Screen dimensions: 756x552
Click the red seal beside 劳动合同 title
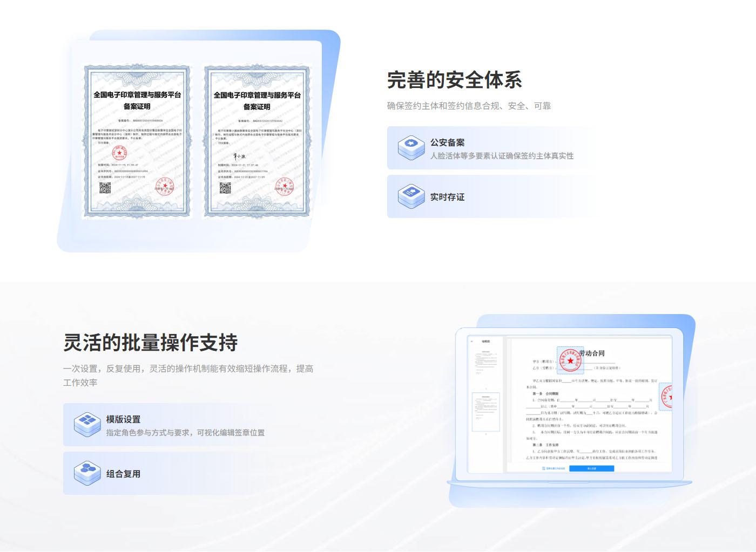[570, 360]
